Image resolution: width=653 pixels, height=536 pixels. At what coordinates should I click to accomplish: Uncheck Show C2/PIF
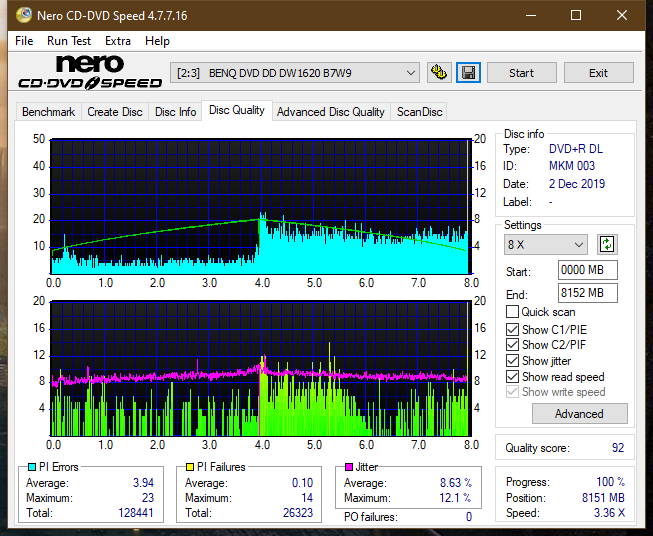(x=512, y=345)
